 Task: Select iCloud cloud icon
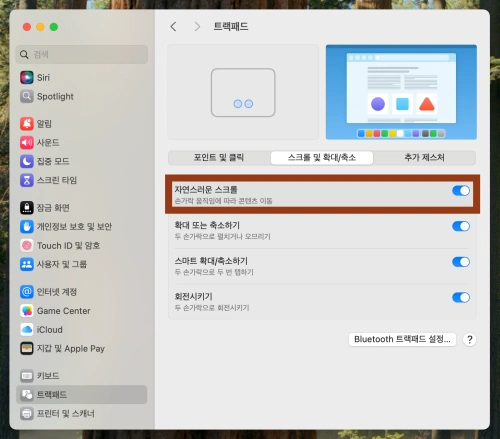coord(27,330)
